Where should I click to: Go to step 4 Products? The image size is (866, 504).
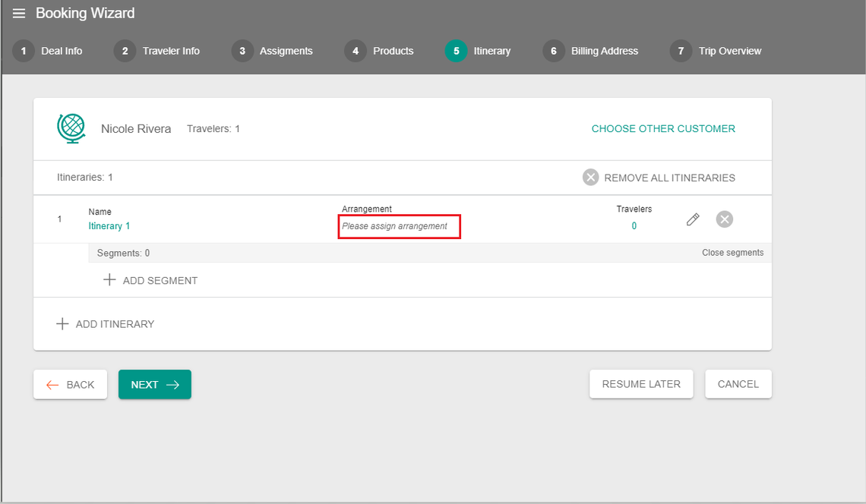tap(379, 51)
